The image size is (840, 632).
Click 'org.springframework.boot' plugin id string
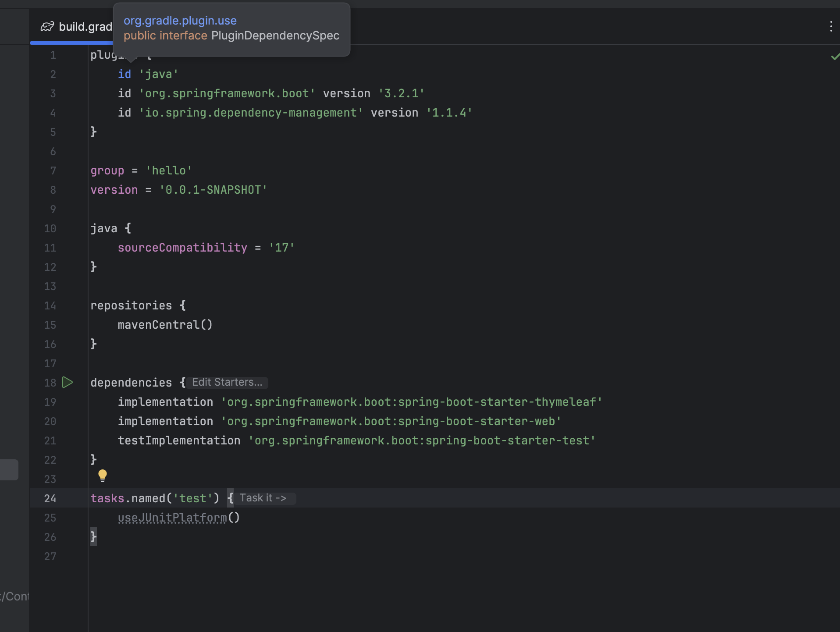point(227,93)
